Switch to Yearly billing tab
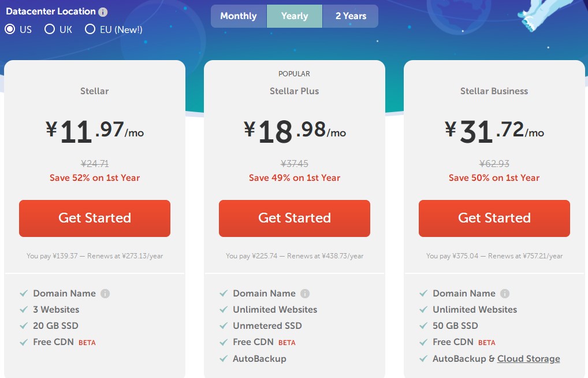The image size is (588, 378). point(295,16)
